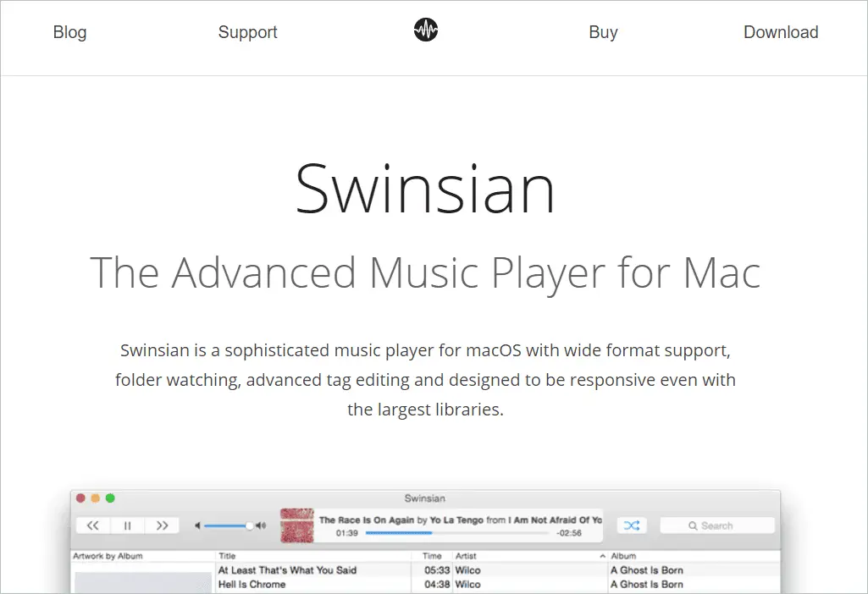Screen dimensions: 868x594
Task: Adjust the volume slider knob
Action: pyautogui.click(x=250, y=525)
